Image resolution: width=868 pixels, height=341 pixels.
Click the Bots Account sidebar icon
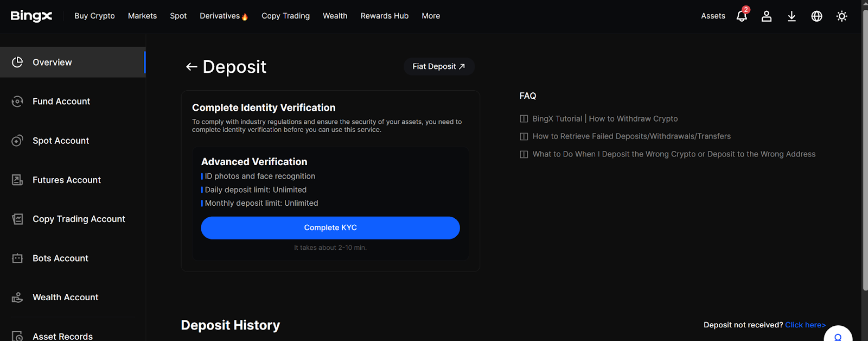click(17, 258)
